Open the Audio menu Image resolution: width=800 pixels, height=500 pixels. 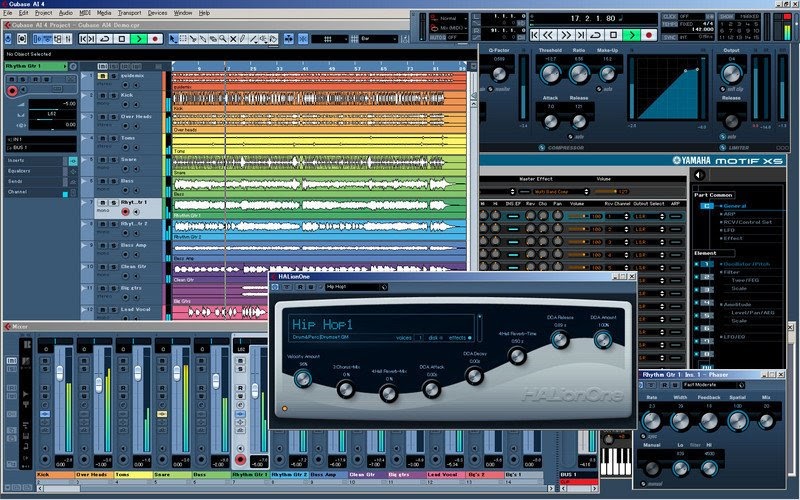click(65, 13)
